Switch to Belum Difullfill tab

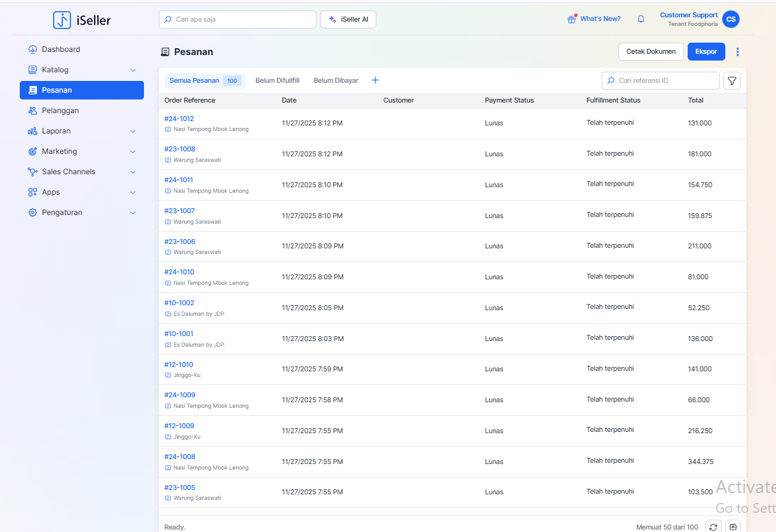click(x=277, y=81)
